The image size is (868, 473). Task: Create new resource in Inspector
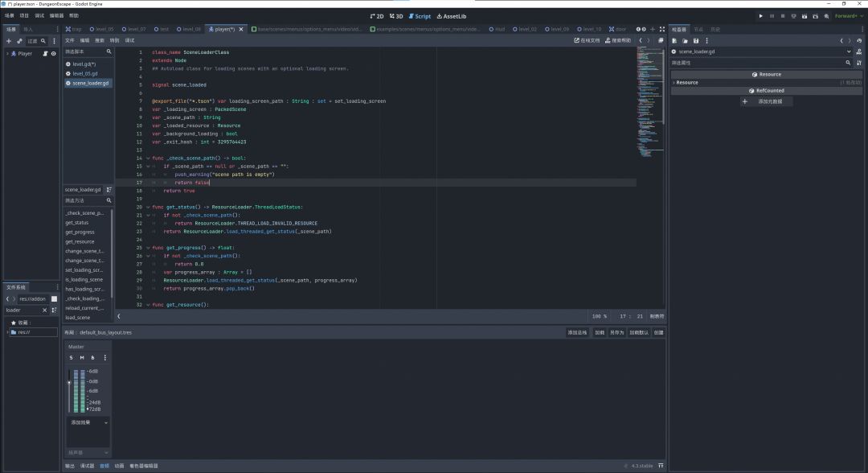[x=674, y=41]
